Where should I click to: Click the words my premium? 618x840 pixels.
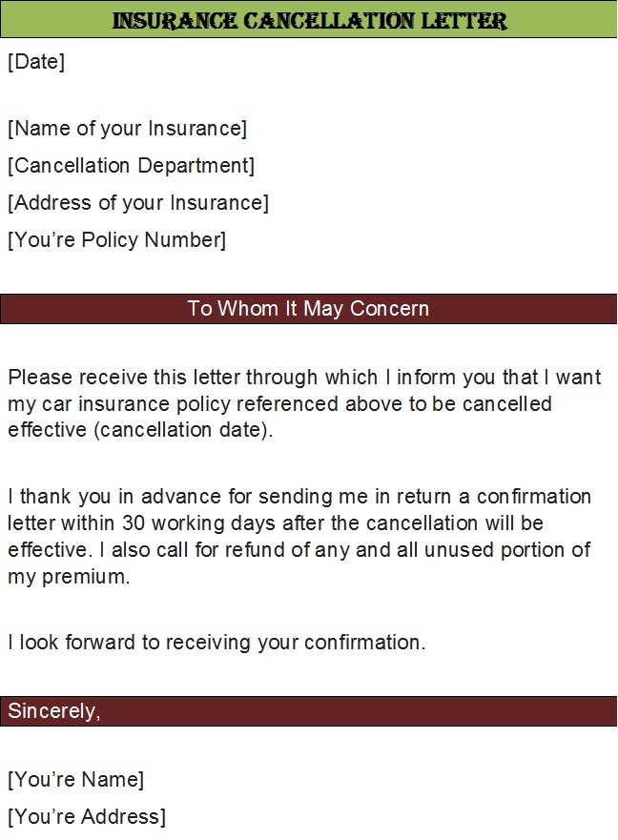tap(69, 577)
